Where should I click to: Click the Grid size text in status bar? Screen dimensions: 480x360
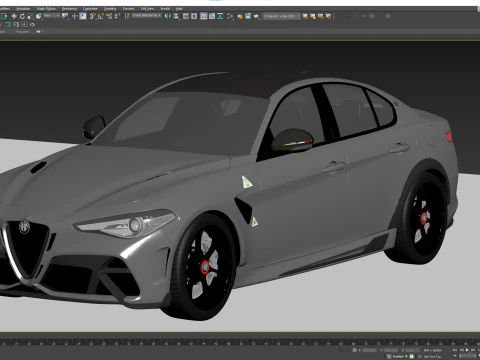(x=433, y=350)
